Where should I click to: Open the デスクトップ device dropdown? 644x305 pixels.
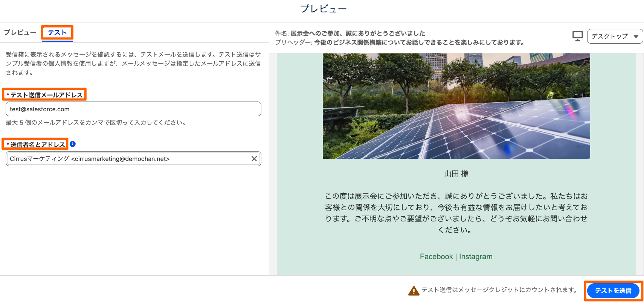coord(615,36)
